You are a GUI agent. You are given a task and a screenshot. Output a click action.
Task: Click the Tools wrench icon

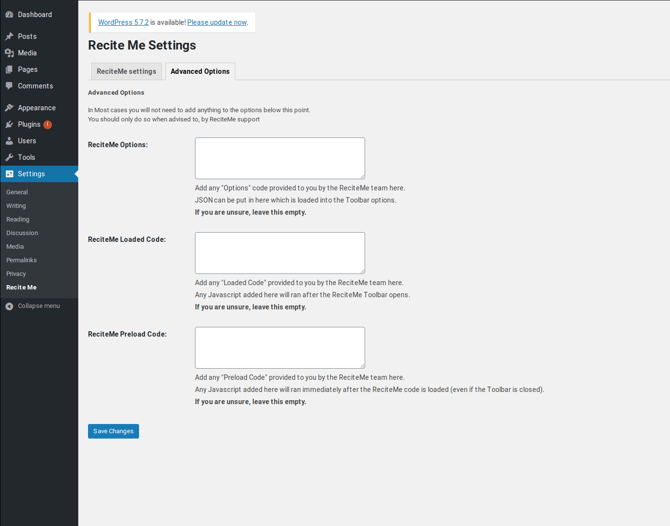tap(9, 157)
